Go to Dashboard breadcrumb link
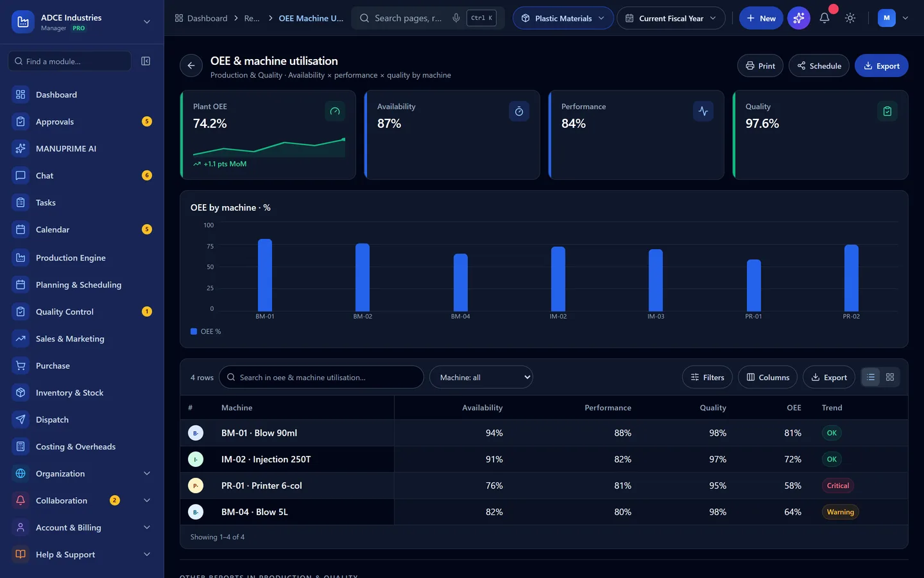Viewport: 924px width, 578px height. coord(201,18)
